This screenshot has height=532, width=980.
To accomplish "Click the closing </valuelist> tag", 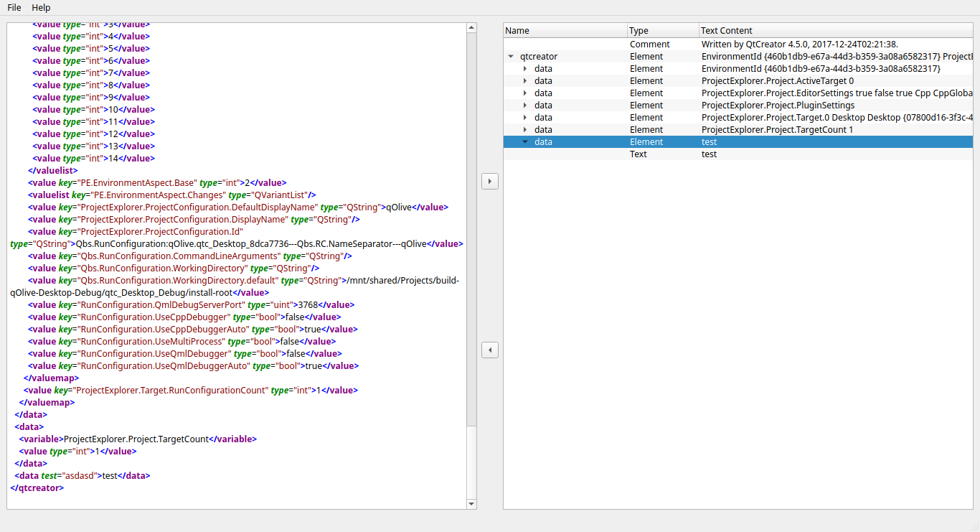I will (52, 171).
